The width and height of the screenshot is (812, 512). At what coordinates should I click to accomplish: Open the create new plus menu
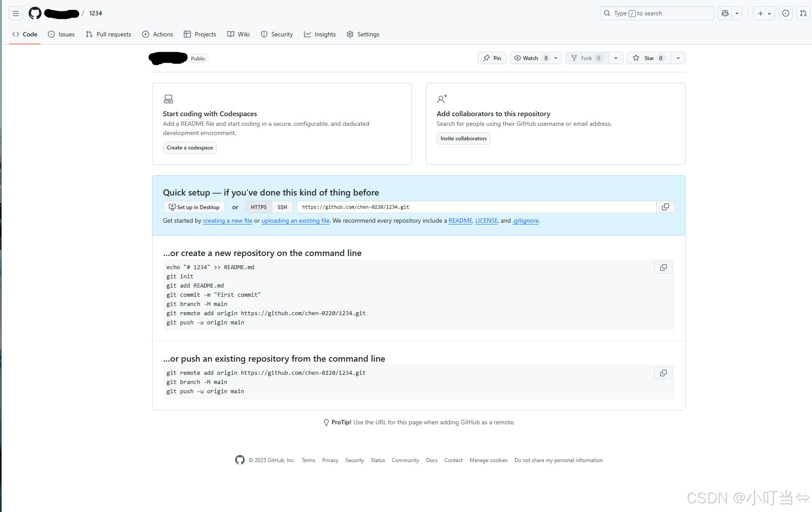[x=764, y=13]
